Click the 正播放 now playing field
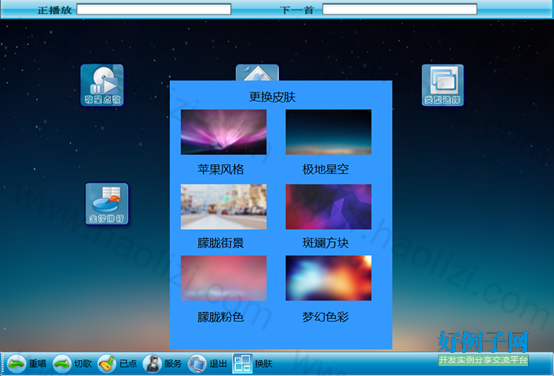 154,9
